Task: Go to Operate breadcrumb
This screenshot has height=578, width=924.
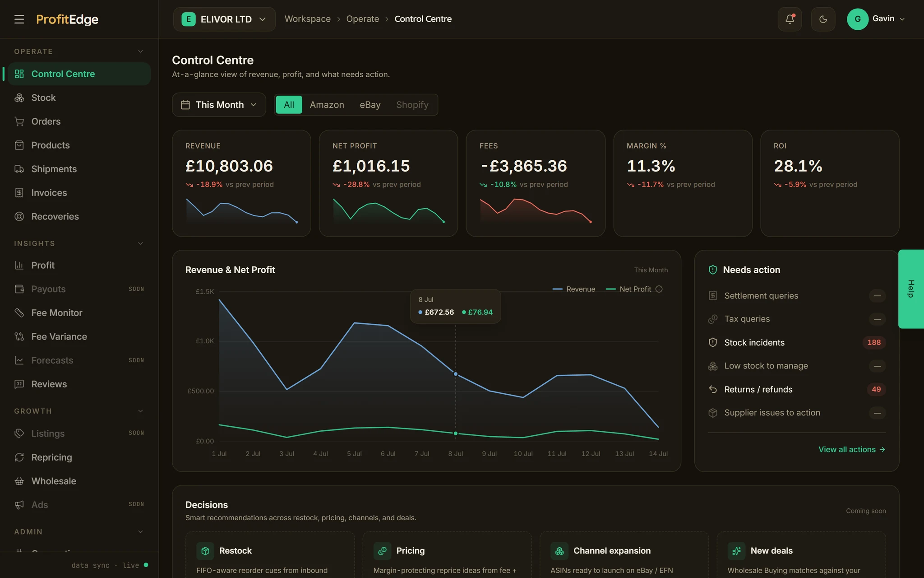Action: pyautogui.click(x=362, y=19)
